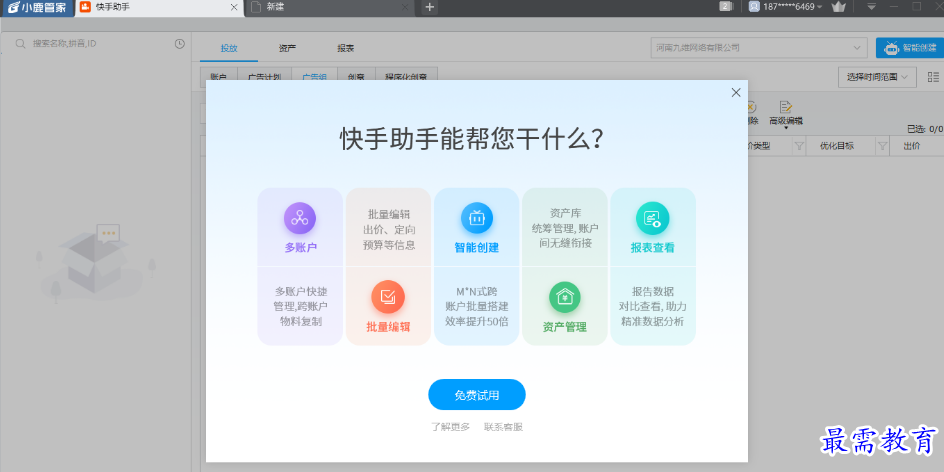Click the 联系客服 link

tap(503, 427)
